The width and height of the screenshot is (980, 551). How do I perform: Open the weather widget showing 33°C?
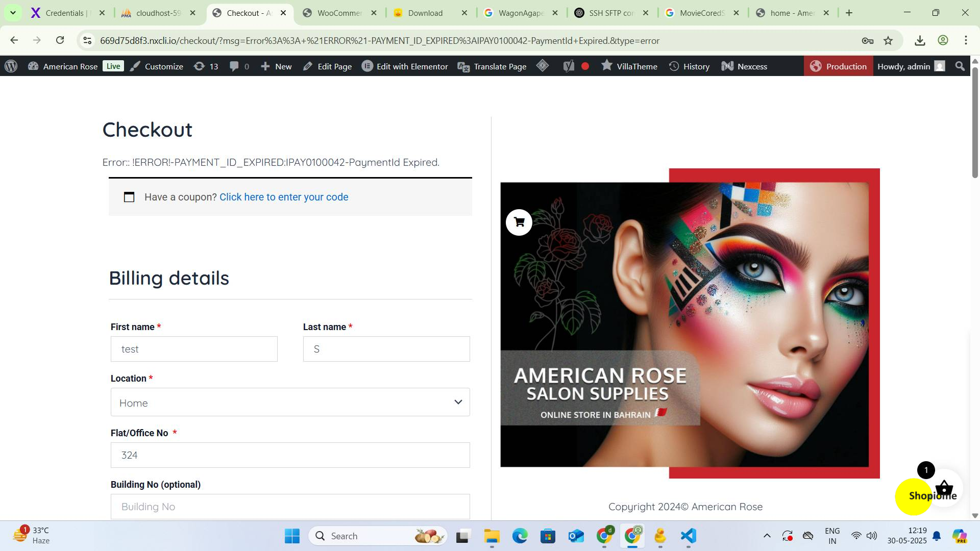point(32,536)
